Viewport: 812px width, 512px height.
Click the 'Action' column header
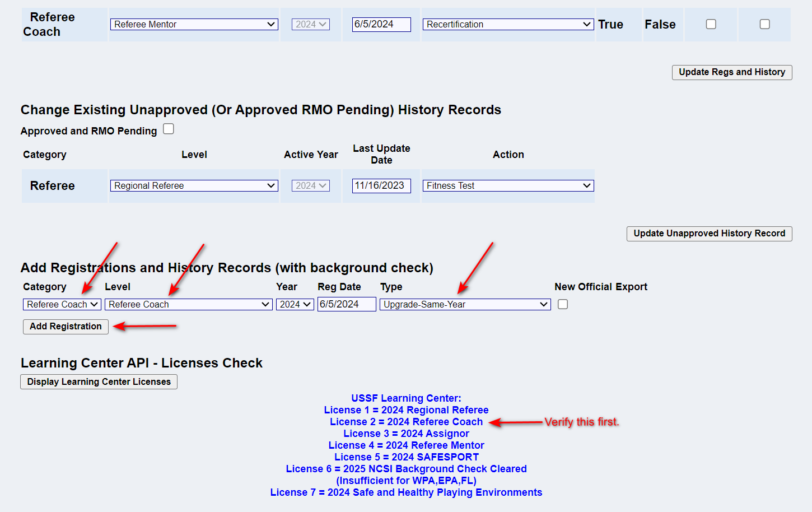[508, 155]
